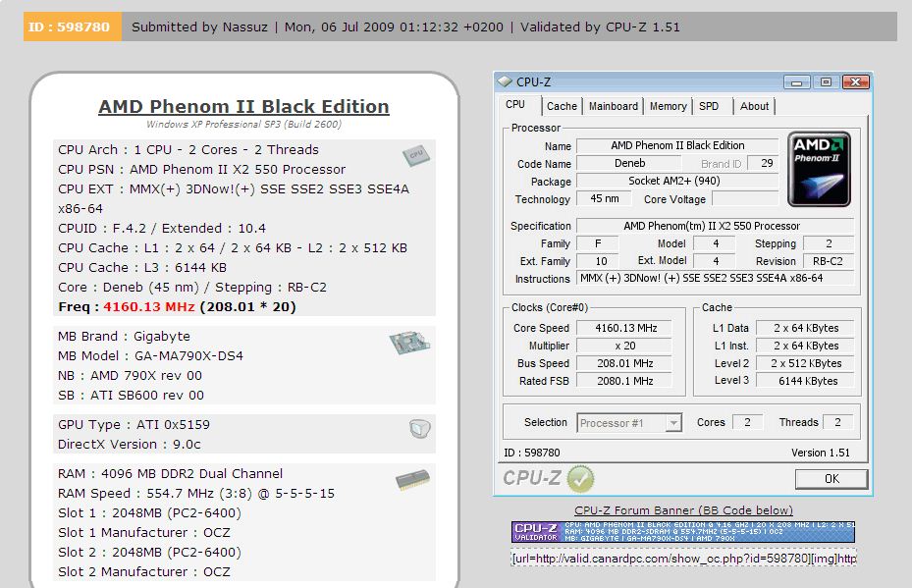
Task: Click the CPU-Z title bar app icon
Action: point(505,81)
